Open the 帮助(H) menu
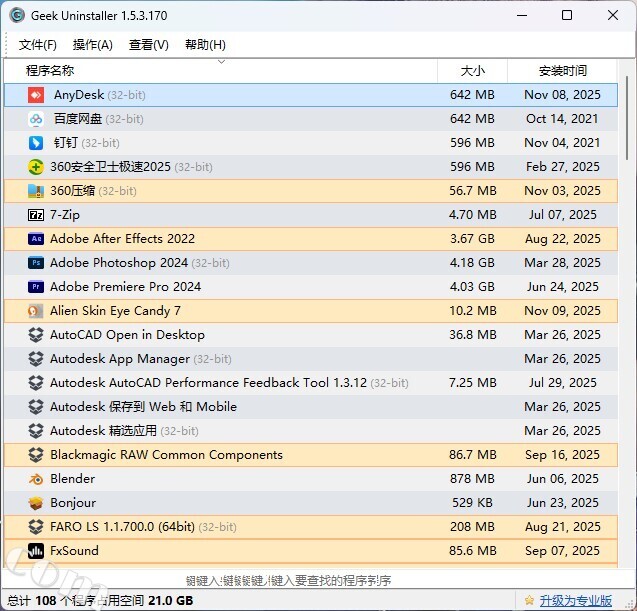Screen dimensions: 637x611 click(205, 45)
